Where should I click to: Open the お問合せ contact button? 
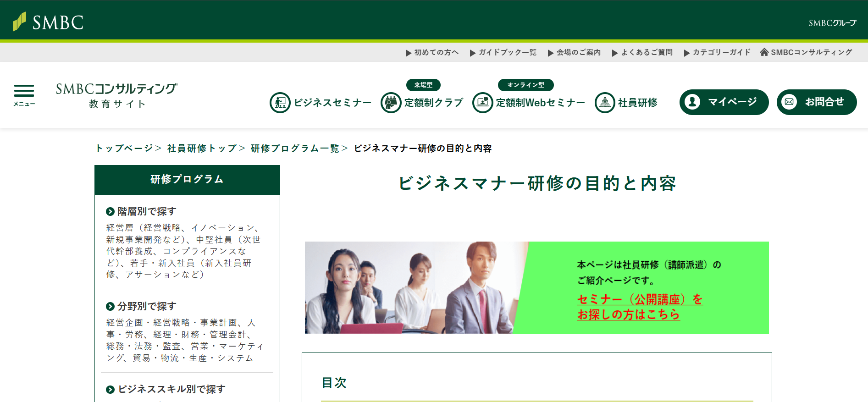(816, 102)
